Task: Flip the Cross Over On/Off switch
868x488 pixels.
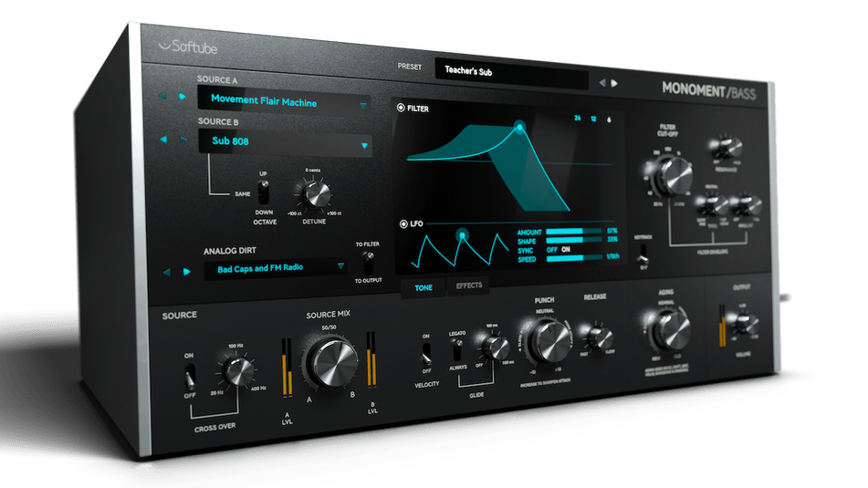Action: click(189, 376)
